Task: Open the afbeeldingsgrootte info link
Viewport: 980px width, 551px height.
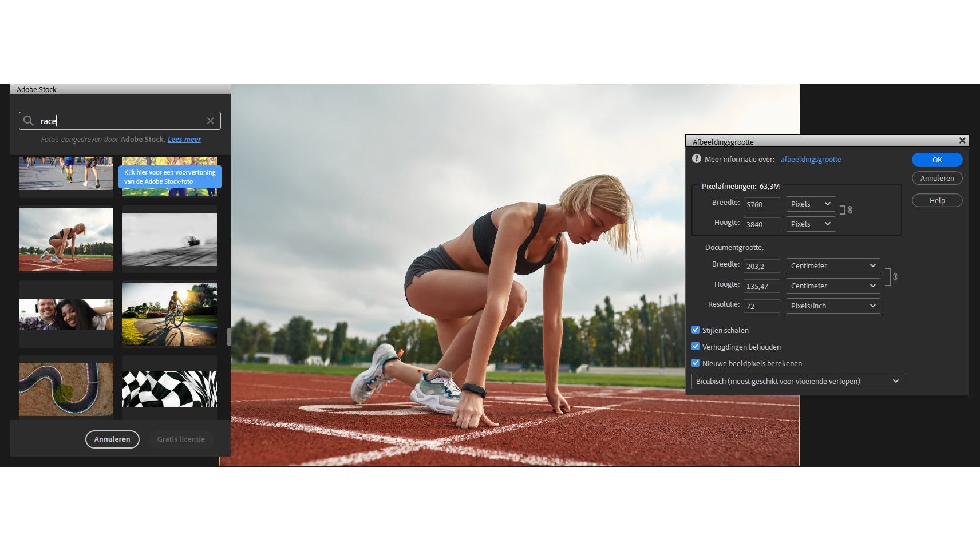Action: [x=811, y=160]
